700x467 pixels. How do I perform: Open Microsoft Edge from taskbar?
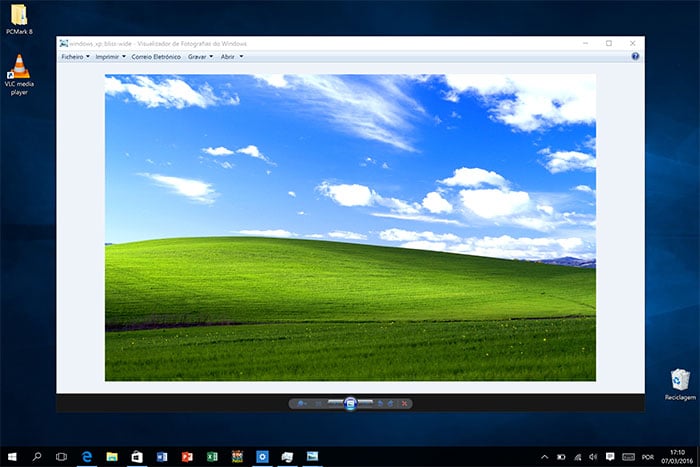[x=87, y=456]
